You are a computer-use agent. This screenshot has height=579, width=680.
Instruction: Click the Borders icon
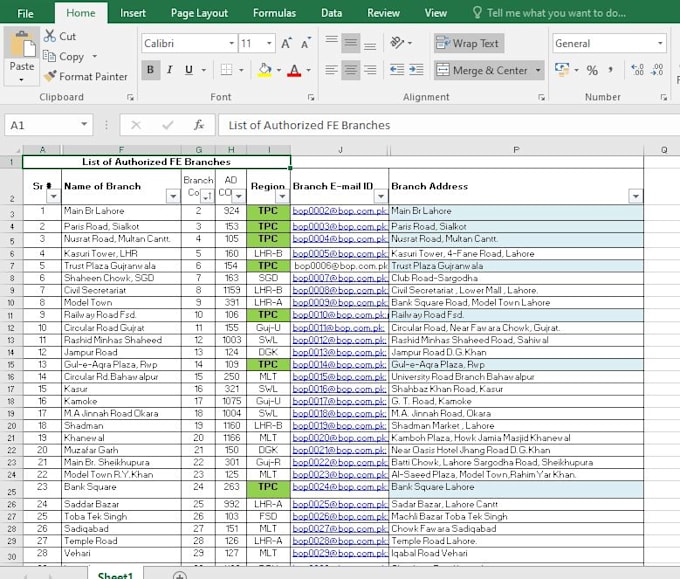point(226,70)
